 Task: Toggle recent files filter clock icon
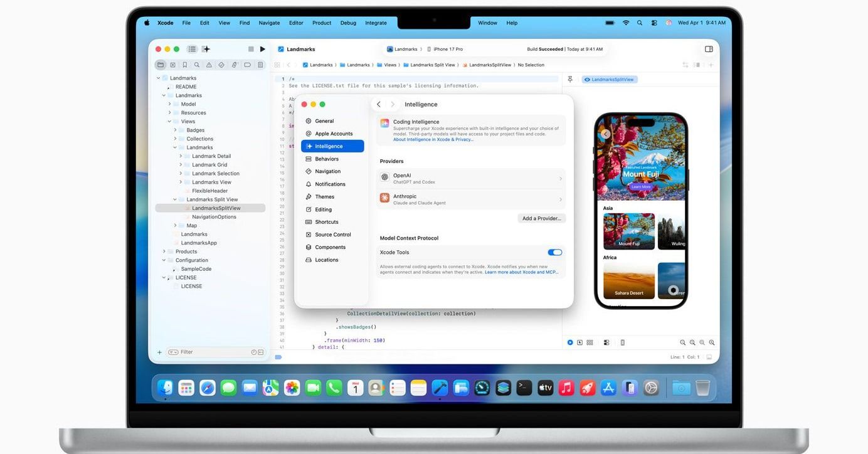pyautogui.click(x=254, y=352)
